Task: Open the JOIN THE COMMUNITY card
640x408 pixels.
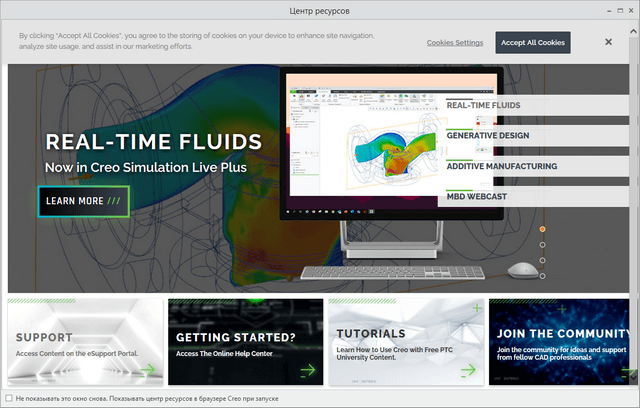Action: pyautogui.click(x=559, y=342)
